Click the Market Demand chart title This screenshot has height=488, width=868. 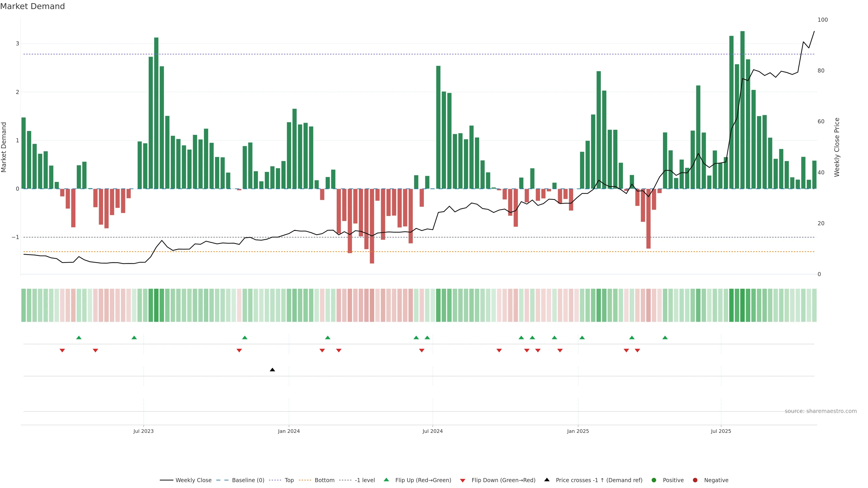click(32, 6)
